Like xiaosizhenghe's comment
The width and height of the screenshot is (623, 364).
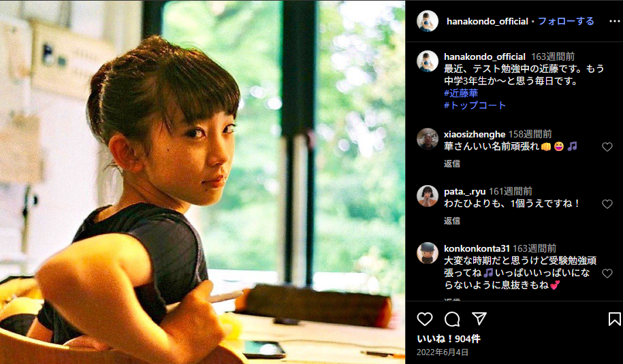pos(607,147)
